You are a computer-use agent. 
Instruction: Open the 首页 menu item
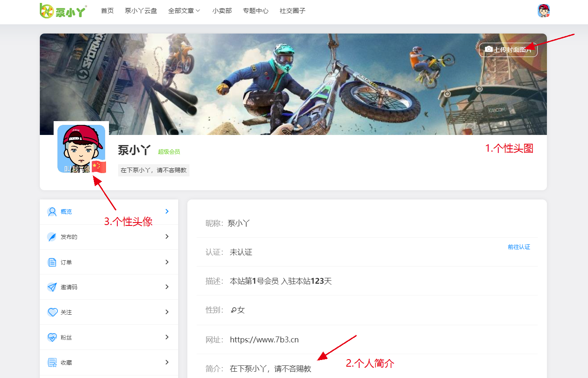[107, 11]
